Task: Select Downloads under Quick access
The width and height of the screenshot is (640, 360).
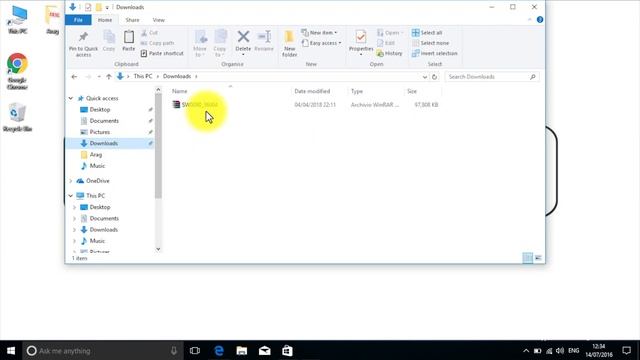Action: [x=104, y=143]
